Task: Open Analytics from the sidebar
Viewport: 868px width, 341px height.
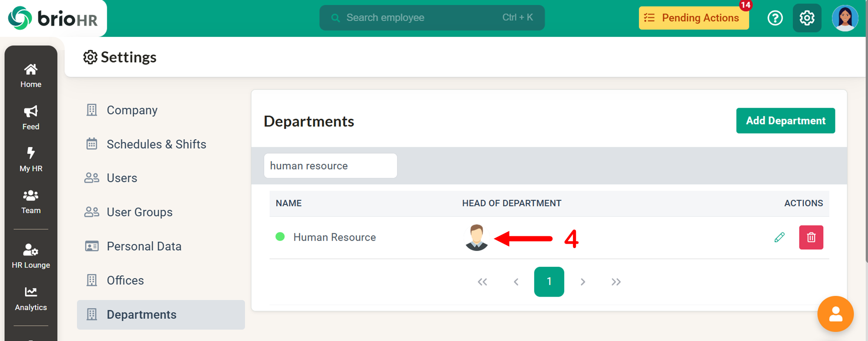Action: tap(31, 299)
